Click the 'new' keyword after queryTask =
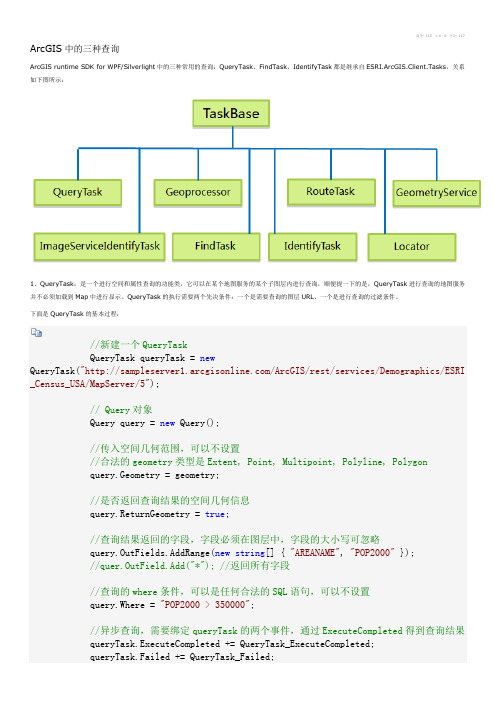Image resolution: width=496 pixels, height=702 pixels. tap(207, 358)
